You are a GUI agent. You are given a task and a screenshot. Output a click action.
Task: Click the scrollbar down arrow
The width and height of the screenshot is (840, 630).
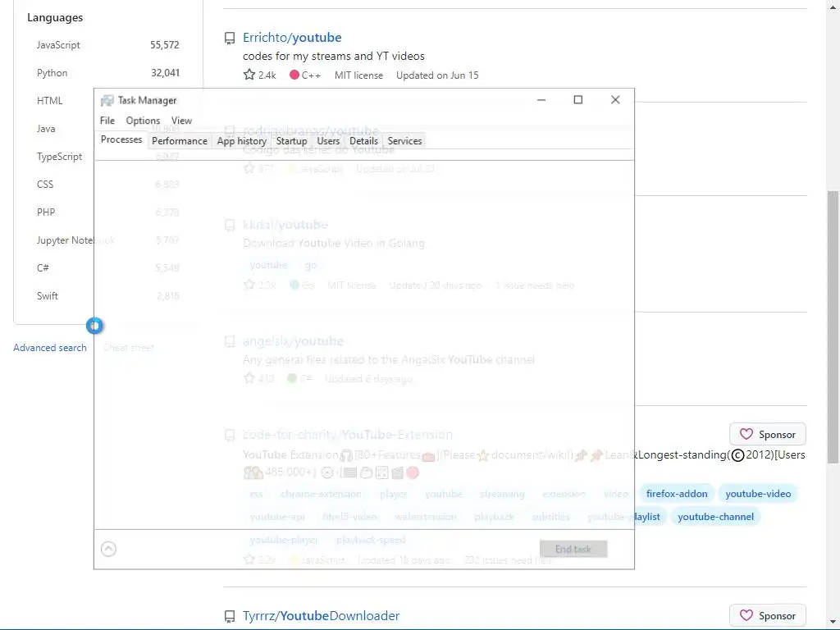point(833,623)
